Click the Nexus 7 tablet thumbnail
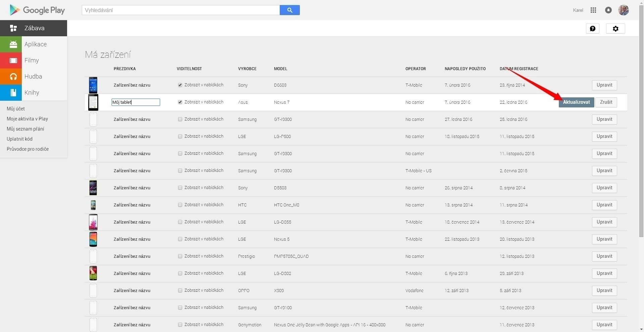The height and width of the screenshot is (332, 644). coord(93,102)
